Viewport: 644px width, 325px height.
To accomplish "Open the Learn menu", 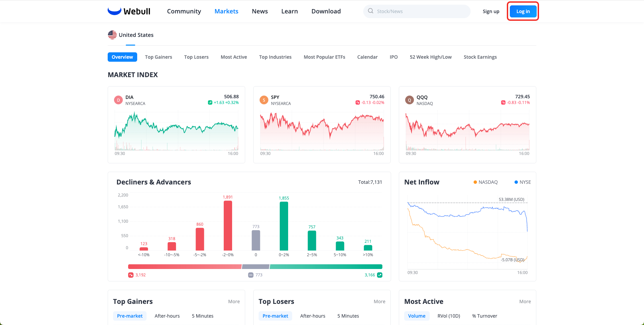I will tap(289, 11).
